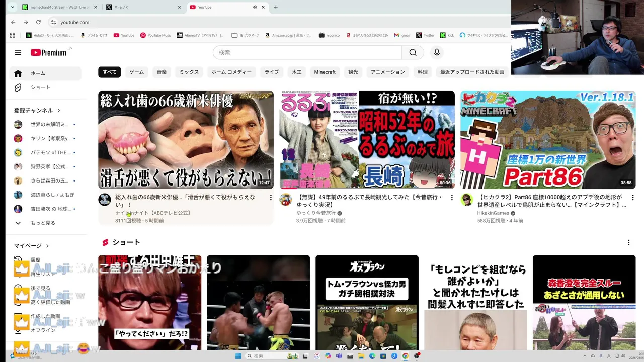Viewport: 644px width, 362px height.
Task: Open the 世界の未解明ミ... subscription channel
Action: pos(45,124)
